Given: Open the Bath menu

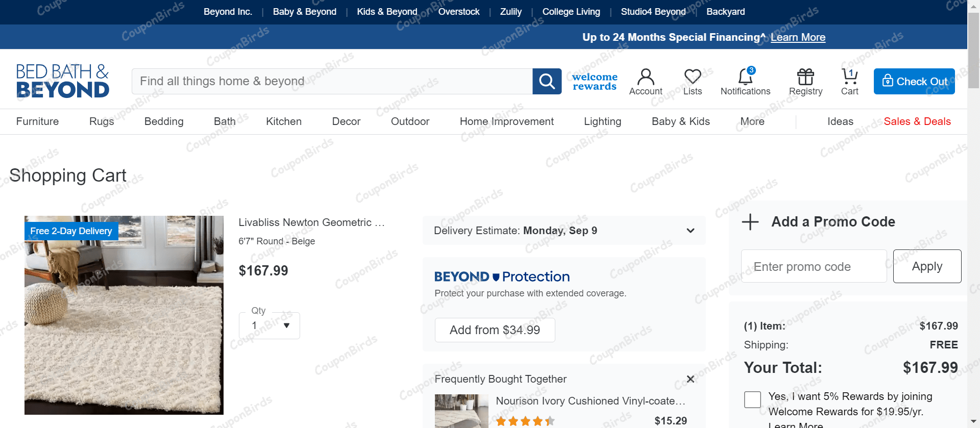Looking at the screenshot, I should pyautogui.click(x=225, y=121).
